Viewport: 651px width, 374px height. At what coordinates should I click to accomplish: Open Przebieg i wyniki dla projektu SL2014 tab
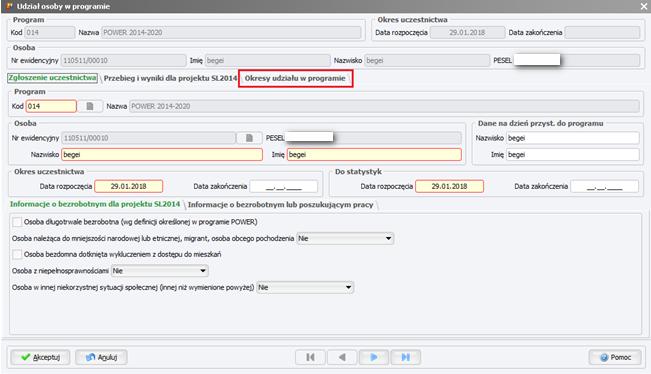pos(170,78)
